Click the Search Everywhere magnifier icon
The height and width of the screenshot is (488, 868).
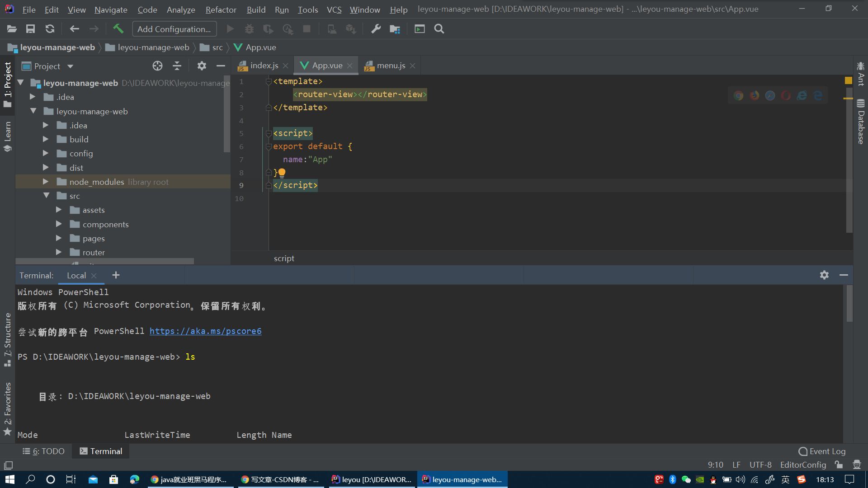tap(439, 29)
